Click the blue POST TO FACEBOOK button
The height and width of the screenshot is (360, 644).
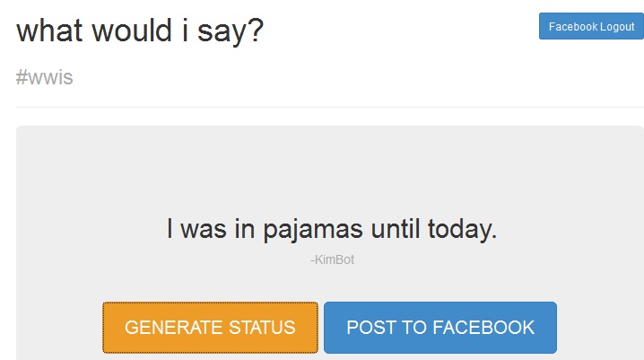click(440, 328)
